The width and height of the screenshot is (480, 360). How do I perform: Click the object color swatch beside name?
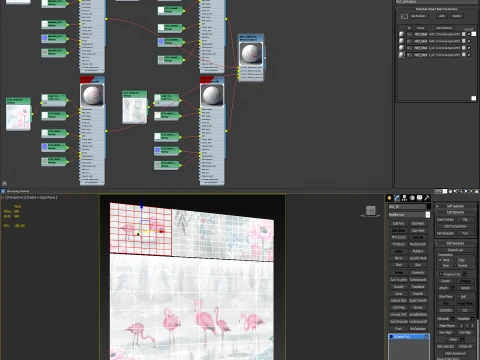(429, 207)
